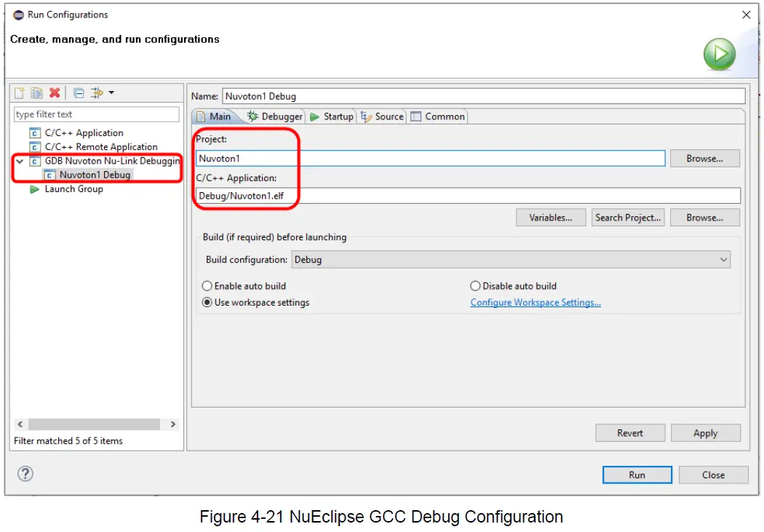Click the Close button

(713, 475)
